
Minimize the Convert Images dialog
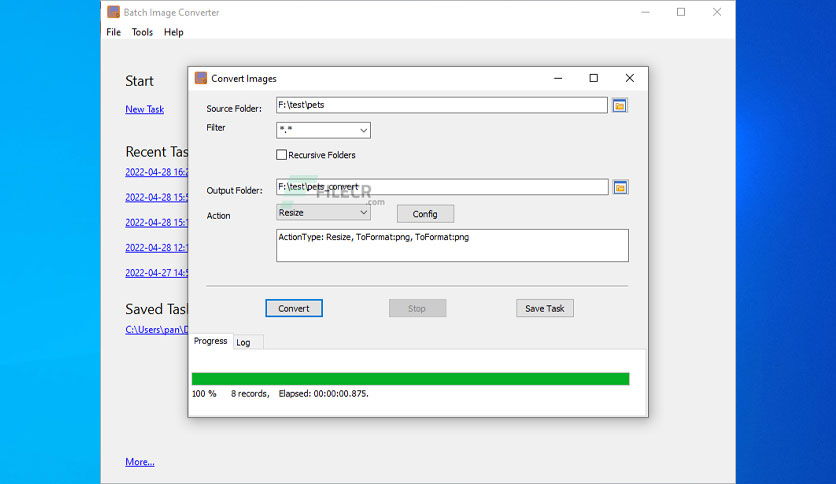point(558,78)
